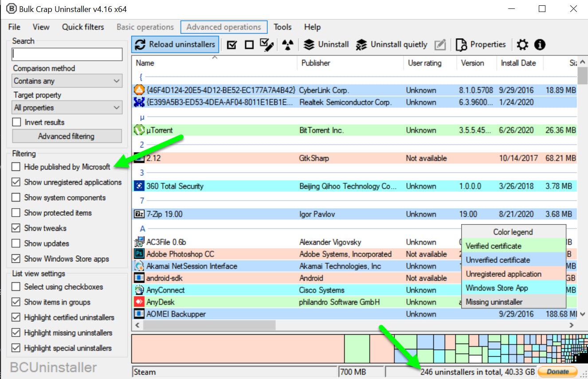Click Uninstall quietly toolbar button
588x379 pixels.
tap(392, 44)
